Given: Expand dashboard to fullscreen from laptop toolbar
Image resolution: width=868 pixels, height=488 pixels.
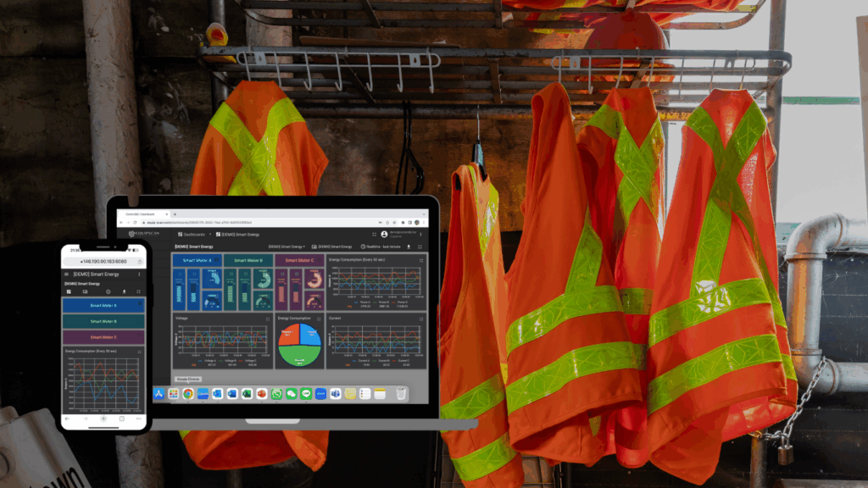Looking at the screenshot, I should pos(420,247).
